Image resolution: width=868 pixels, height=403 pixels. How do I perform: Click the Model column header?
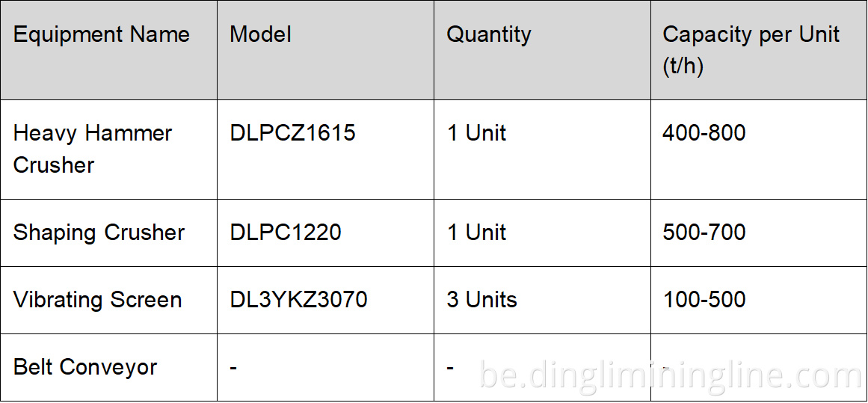pyautogui.click(x=260, y=34)
